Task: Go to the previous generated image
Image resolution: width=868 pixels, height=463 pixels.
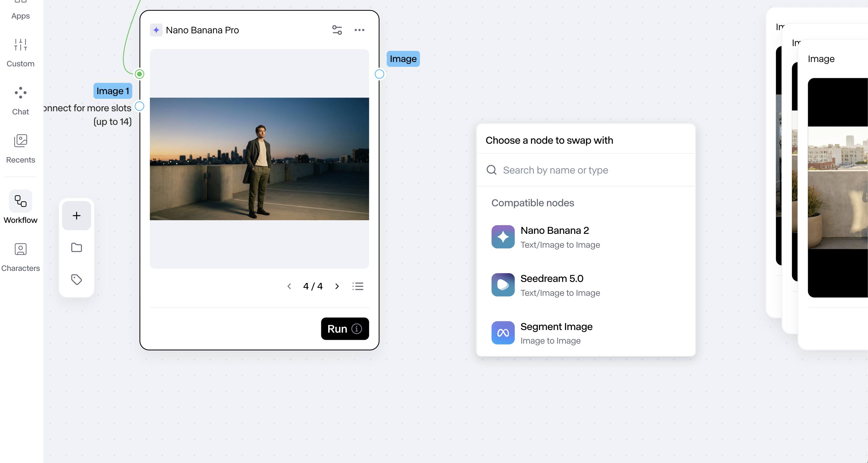Action: coord(289,286)
